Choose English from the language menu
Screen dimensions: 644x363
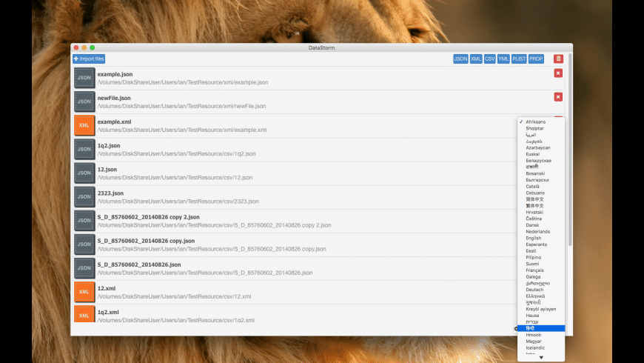click(x=541, y=238)
